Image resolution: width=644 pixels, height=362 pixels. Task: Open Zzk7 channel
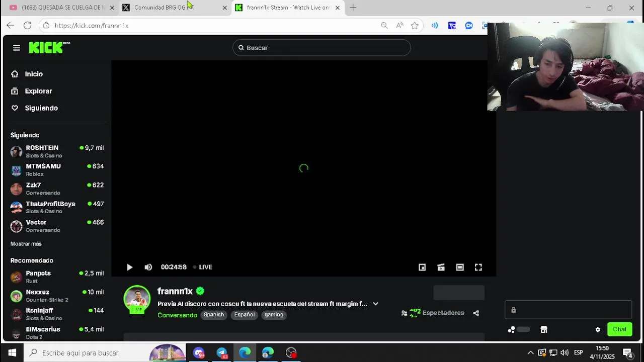point(57,189)
